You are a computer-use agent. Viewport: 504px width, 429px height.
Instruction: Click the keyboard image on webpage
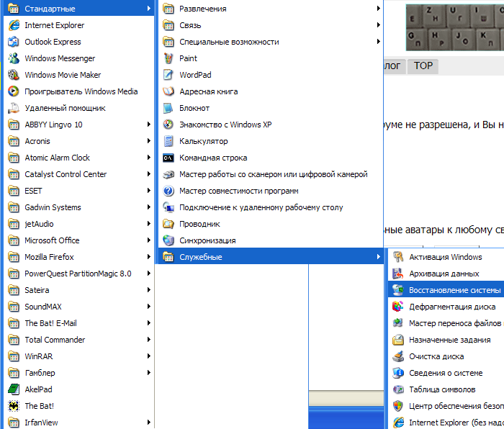tap(455, 27)
